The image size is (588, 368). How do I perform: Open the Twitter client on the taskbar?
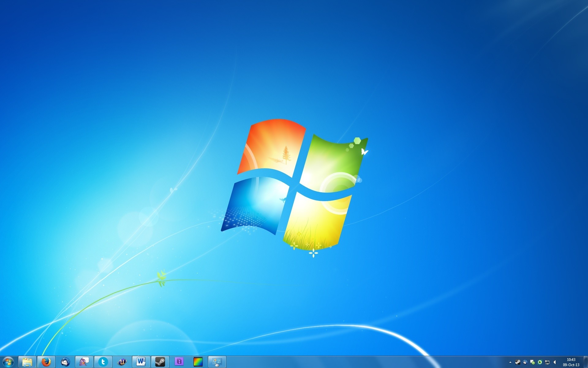pos(103,362)
